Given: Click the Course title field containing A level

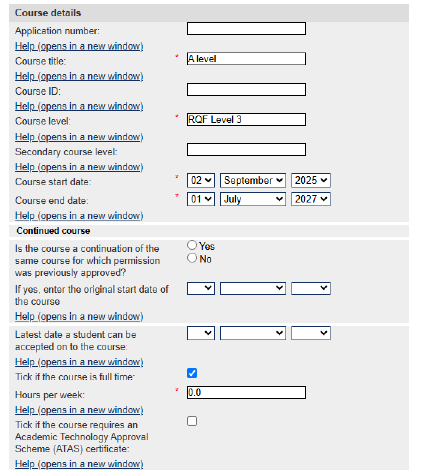Looking at the screenshot, I should tap(246, 59).
